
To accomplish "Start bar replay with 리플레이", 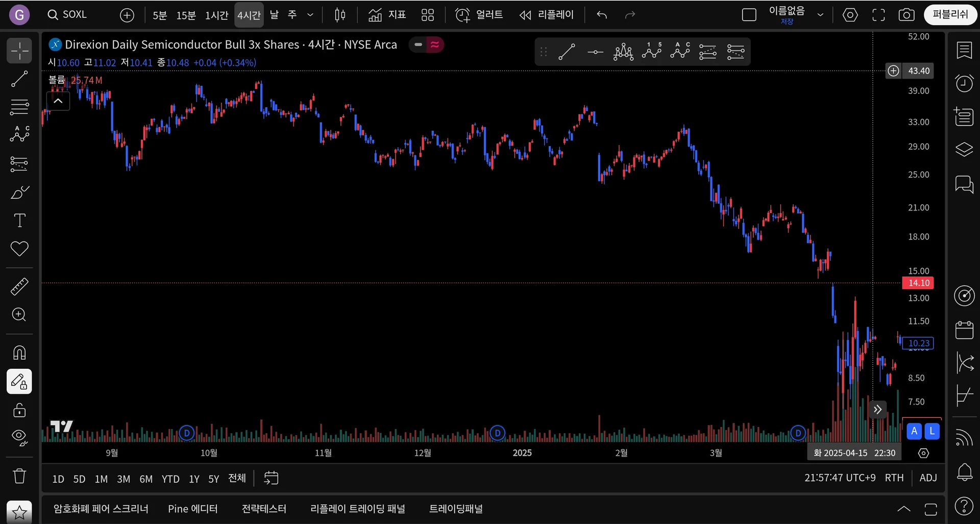I will point(547,15).
